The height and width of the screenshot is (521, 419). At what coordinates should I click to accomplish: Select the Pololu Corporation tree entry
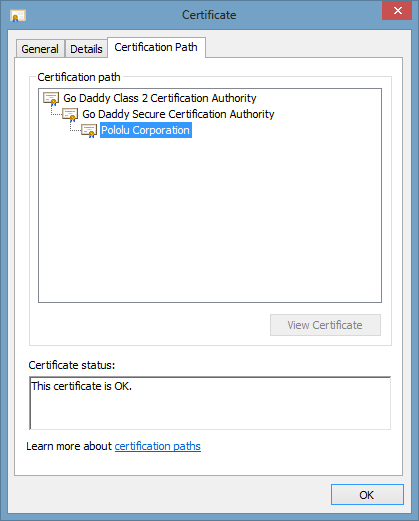pos(146,130)
